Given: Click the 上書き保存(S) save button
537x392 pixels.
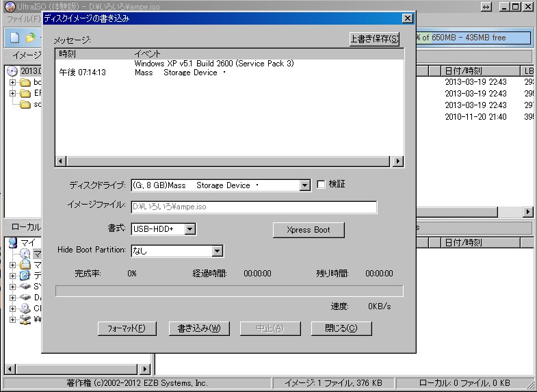Looking at the screenshot, I should coord(374,39).
